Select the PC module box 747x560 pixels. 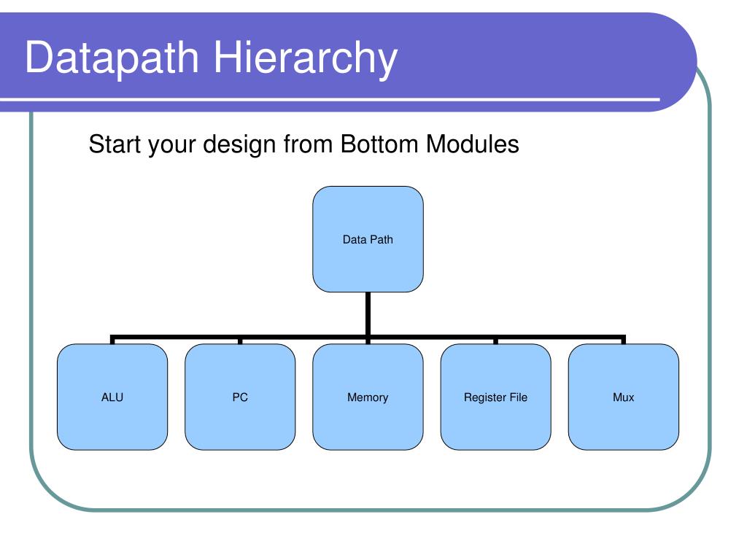coord(240,397)
